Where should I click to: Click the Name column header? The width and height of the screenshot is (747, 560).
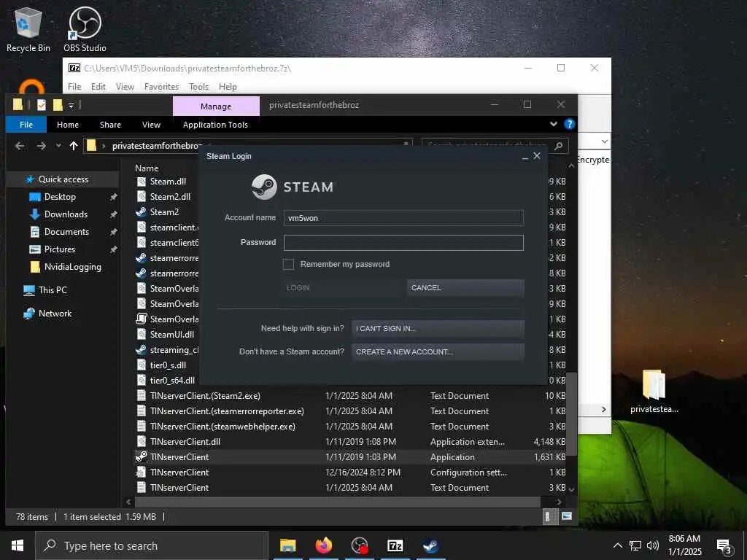(x=147, y=168)
